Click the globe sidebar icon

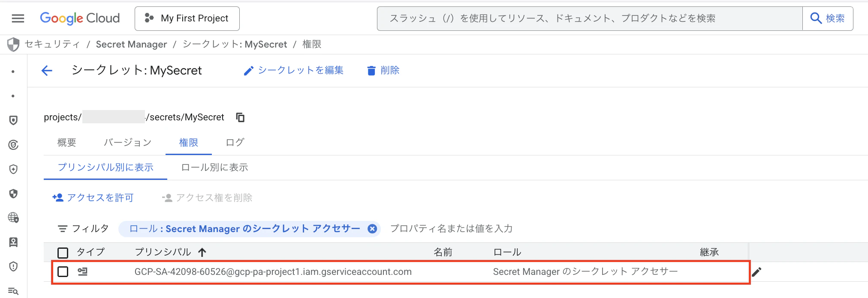[x=13, y=218]
